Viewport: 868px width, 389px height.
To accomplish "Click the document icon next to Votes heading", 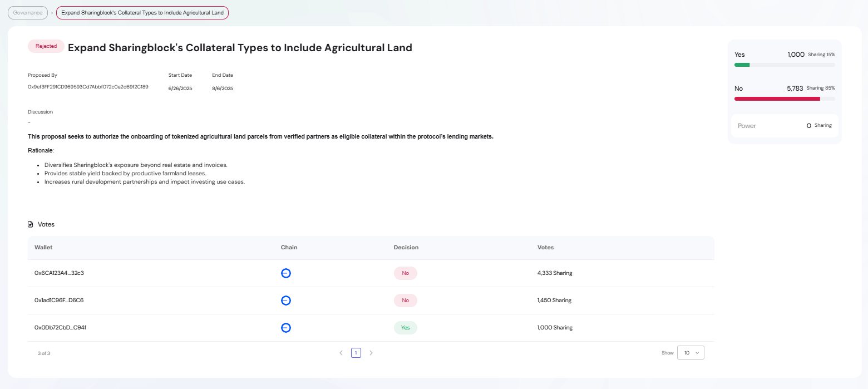I will (30, 224).
